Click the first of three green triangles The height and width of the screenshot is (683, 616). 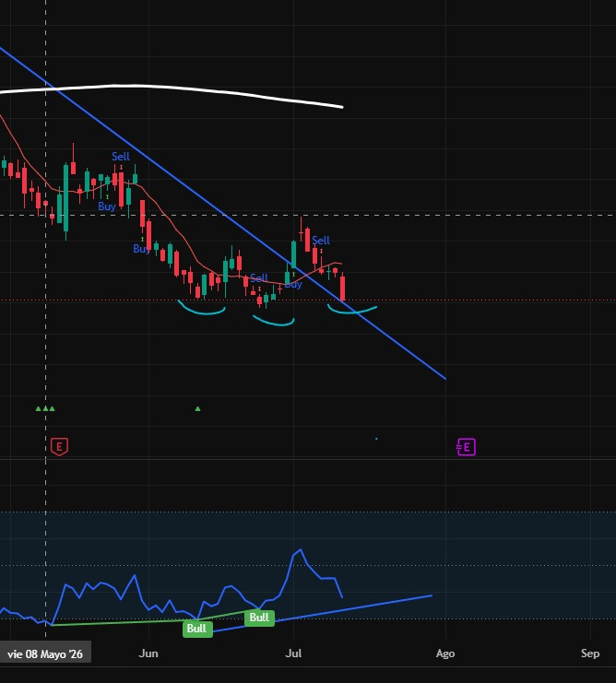(x=39, y=408)
